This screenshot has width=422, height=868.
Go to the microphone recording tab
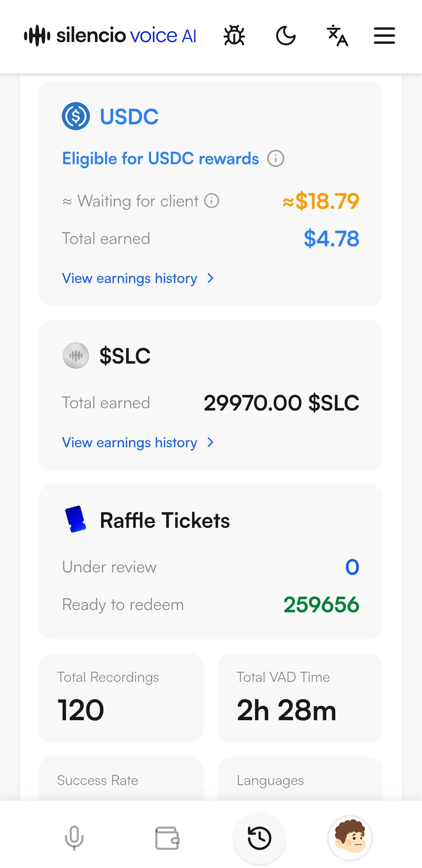tap(74, 838)
